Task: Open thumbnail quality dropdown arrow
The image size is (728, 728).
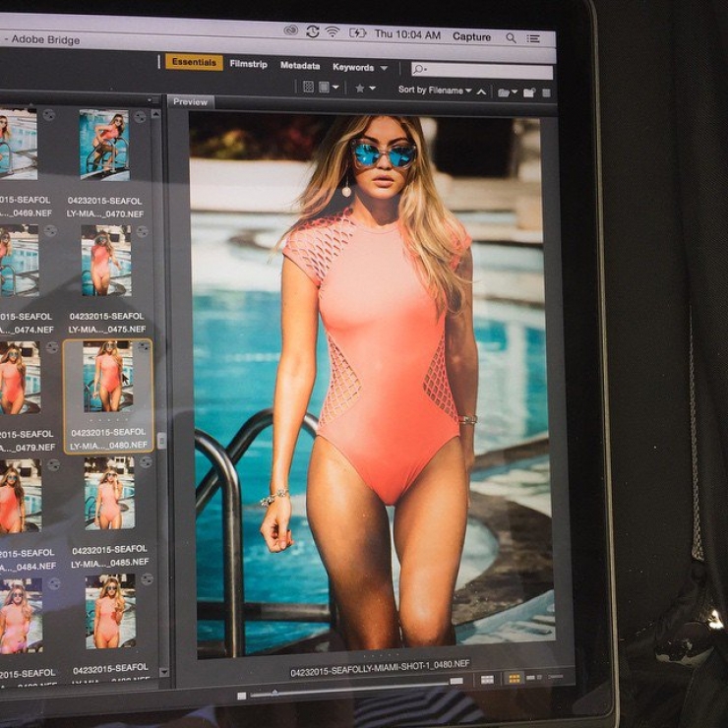Action: (335, 88)
